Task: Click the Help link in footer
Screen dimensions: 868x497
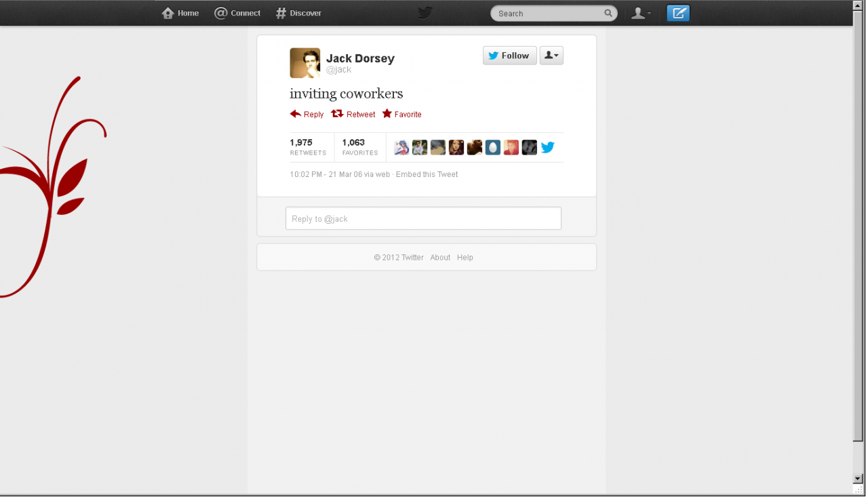Action: coord(465,258)
